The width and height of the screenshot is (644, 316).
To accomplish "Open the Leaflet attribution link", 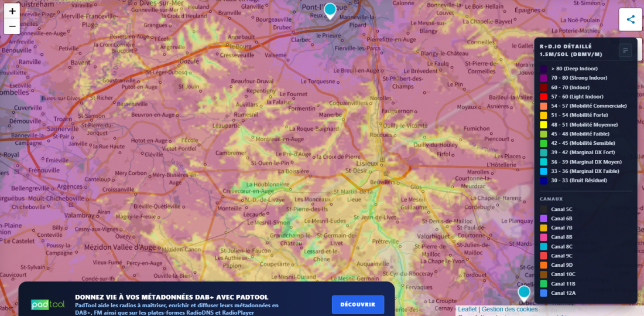I will 467,309.
